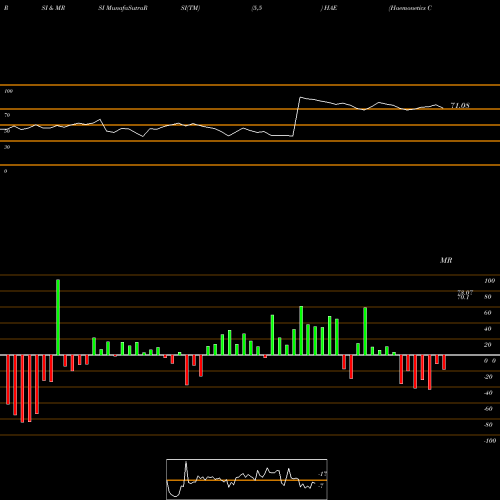Click the MR axis label -40
The width and height of the screenshot is (500, 500).
(488, 393)
